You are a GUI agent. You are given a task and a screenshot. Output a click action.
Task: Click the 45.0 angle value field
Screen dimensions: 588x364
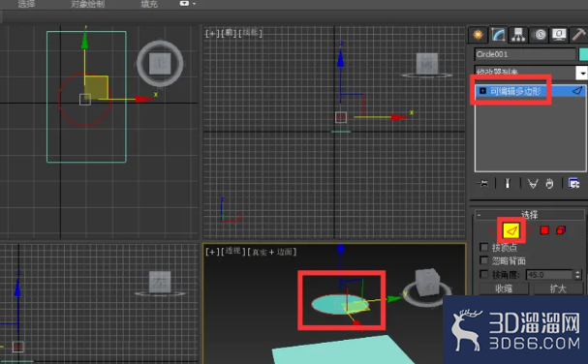click(x=549, y=275)
